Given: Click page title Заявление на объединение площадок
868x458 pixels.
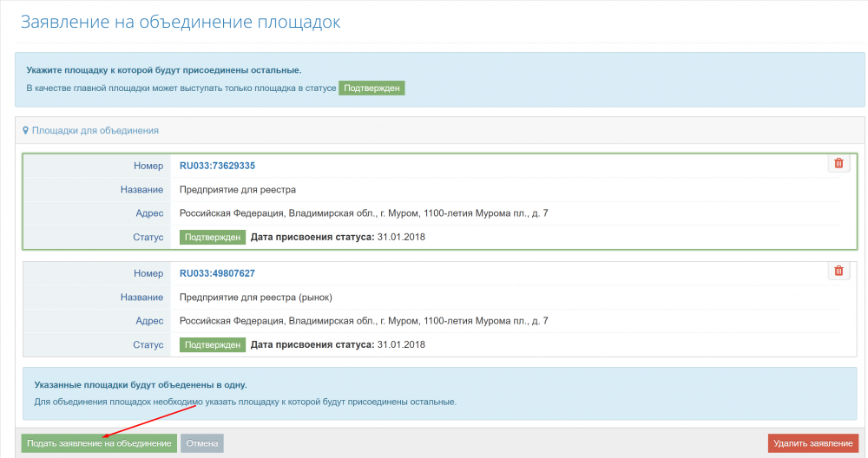Looking at the screenshot, I should 180,22.
